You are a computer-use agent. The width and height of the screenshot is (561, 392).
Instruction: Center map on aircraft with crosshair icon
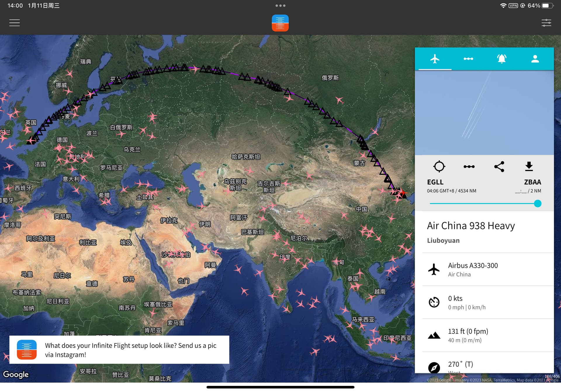click(x=439, y=166)
